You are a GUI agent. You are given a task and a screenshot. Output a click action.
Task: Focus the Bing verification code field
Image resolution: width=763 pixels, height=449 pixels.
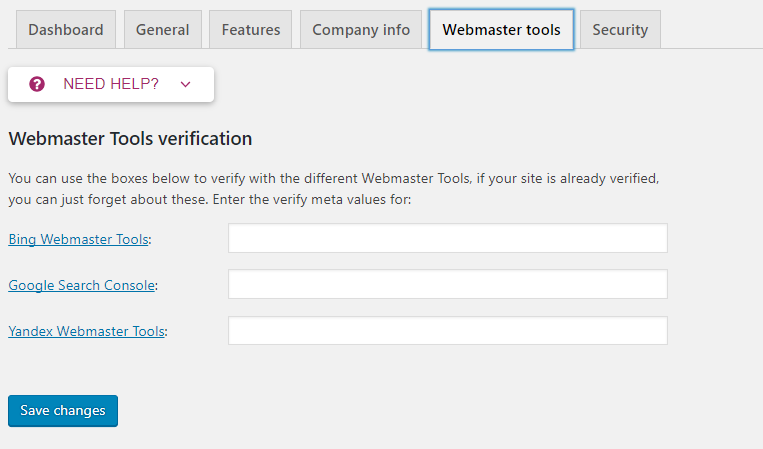448,238
